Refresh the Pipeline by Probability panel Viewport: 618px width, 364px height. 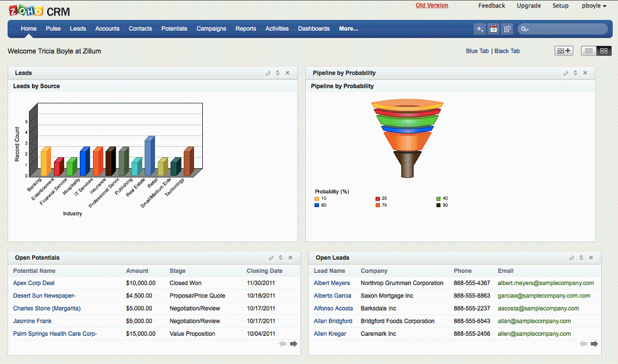[x=575, y=73]
